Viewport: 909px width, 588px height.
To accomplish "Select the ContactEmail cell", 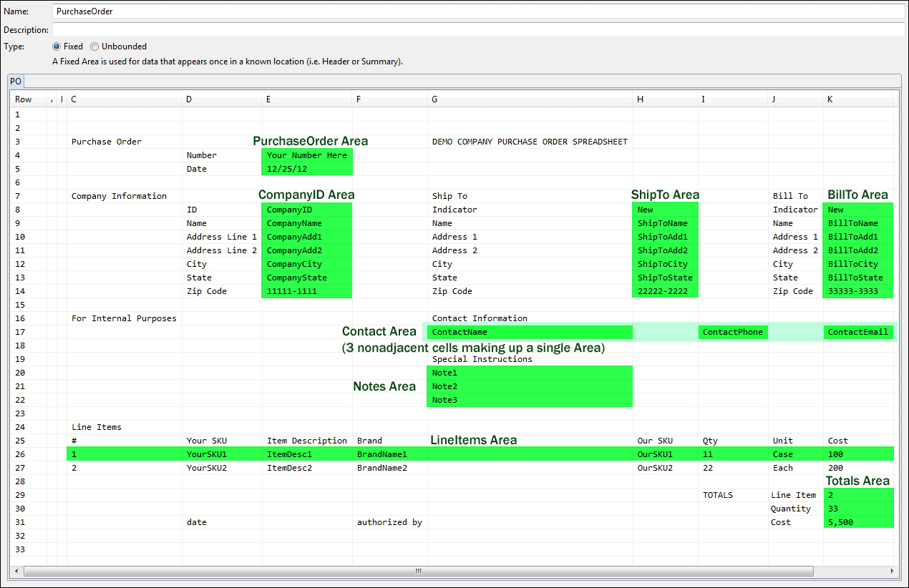I will pos(858,332).
